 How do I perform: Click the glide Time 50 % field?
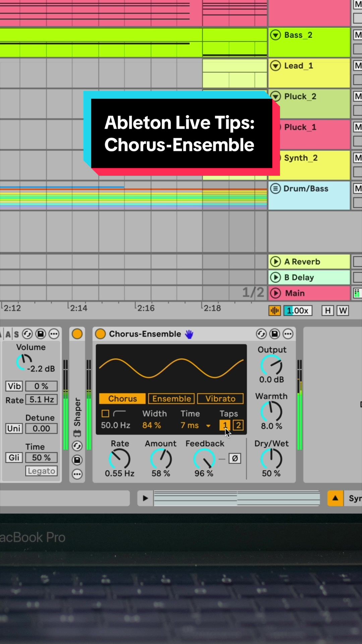click(41, 458)
